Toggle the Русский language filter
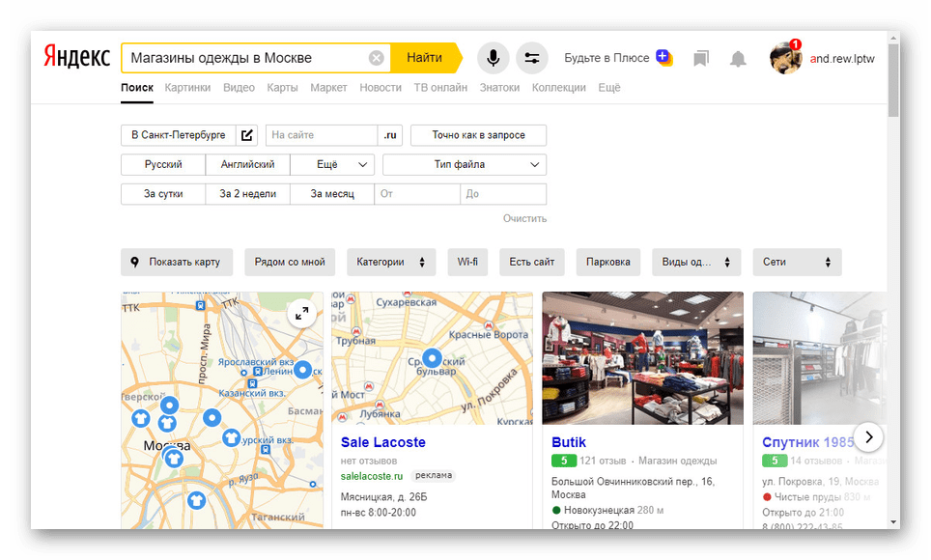The width and height of the screenshot is (931, 560). [x=163, y=164]
